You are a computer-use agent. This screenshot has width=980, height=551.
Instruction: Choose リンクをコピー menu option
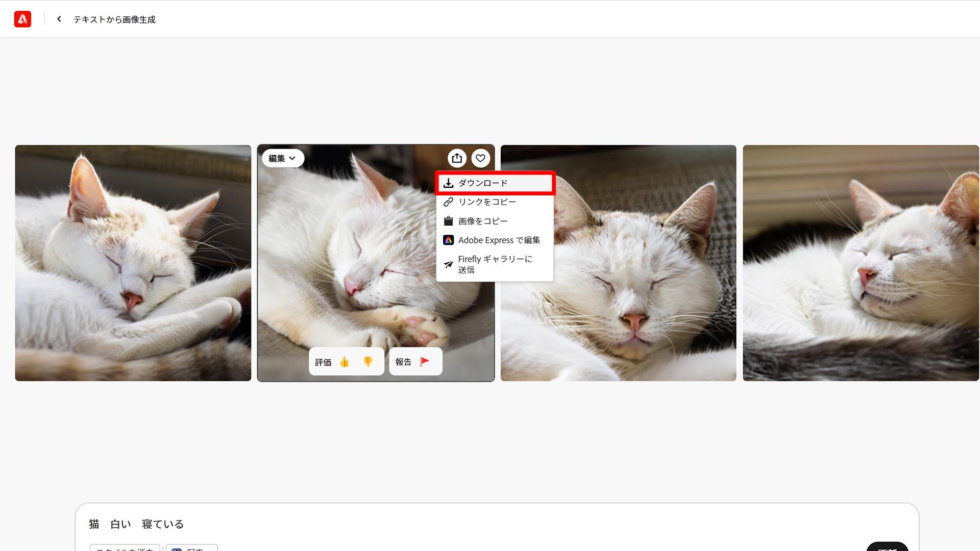pyautogui.click(x=486, y=202)
